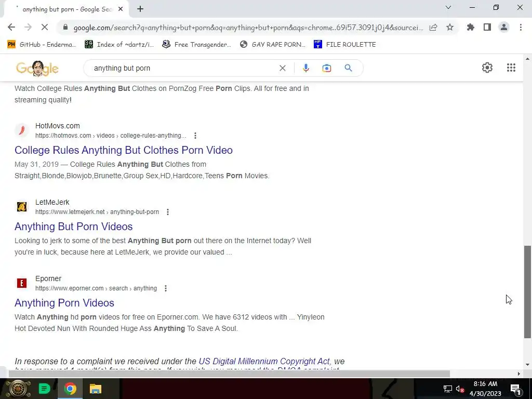Open the FILE ROULETTE bookmark
Screen dimensions: 532x399
click(x=345, y=45)
